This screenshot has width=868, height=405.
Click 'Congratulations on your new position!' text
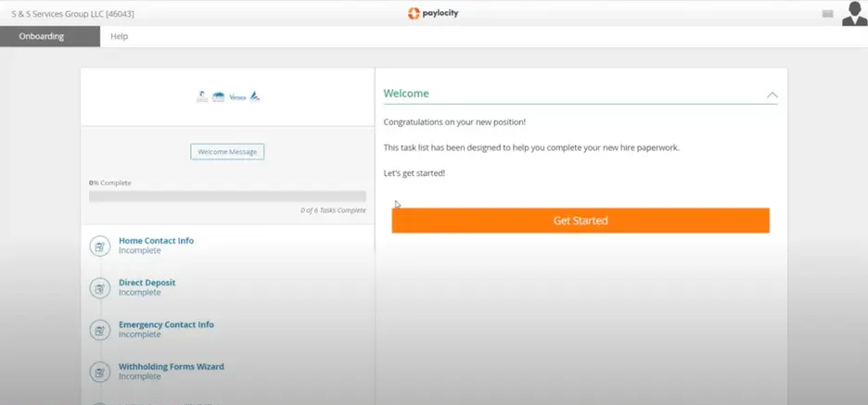click(x=454, y=122)
